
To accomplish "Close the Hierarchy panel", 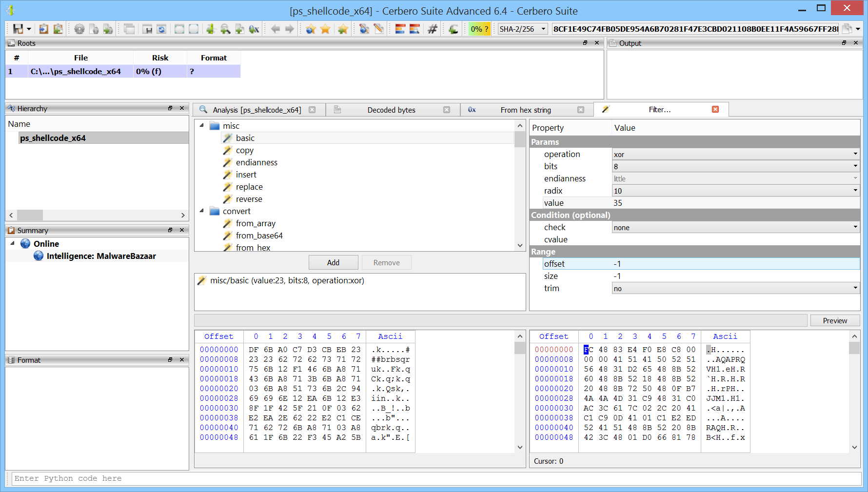I will point(182,108).
